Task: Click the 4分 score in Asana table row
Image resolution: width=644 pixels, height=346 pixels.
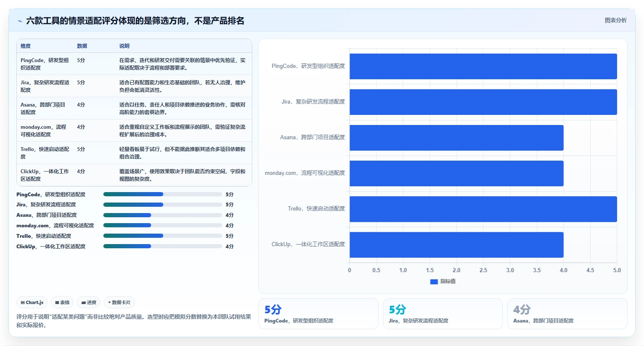Action: pyautogui.click(x=81, y=105)
